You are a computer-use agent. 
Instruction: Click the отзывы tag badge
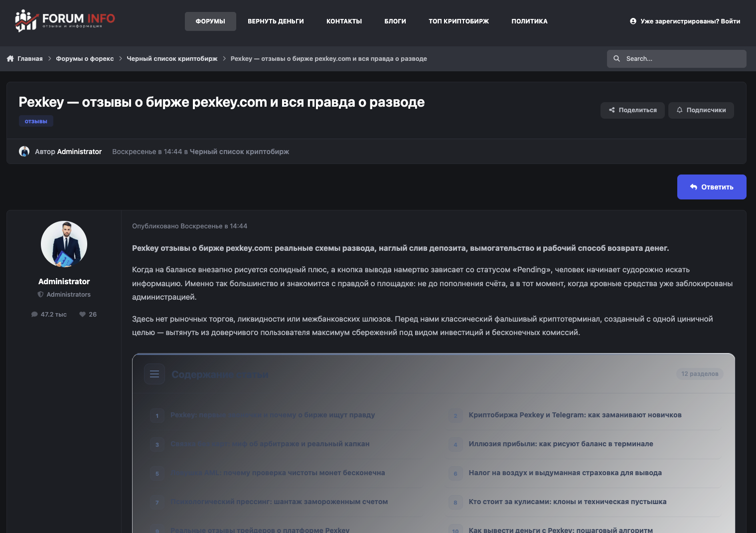(36, 121)
